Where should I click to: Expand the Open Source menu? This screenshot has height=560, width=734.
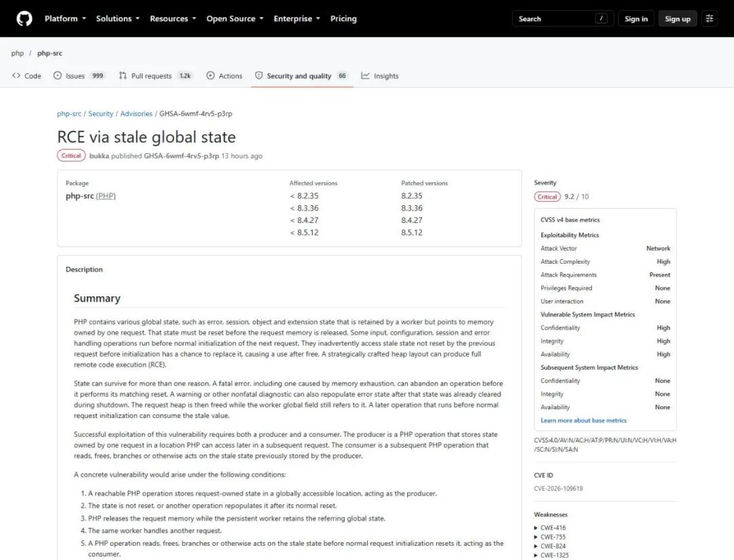[235, 19]
